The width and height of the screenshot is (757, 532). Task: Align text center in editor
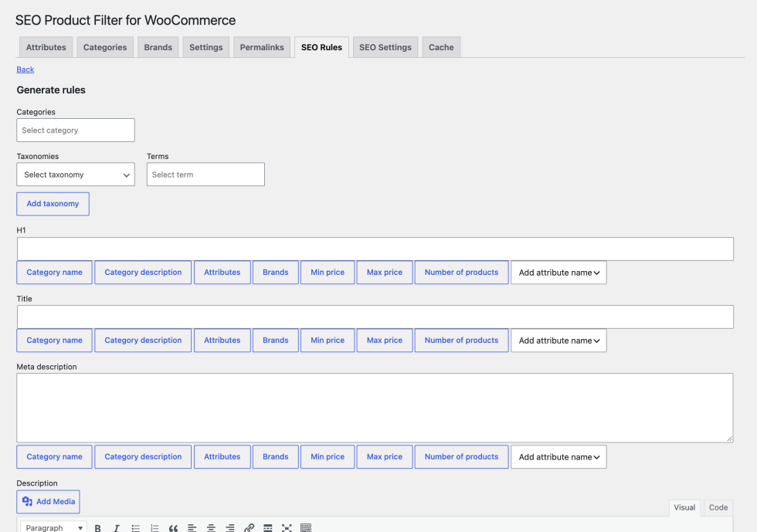[x=211, y=527]
